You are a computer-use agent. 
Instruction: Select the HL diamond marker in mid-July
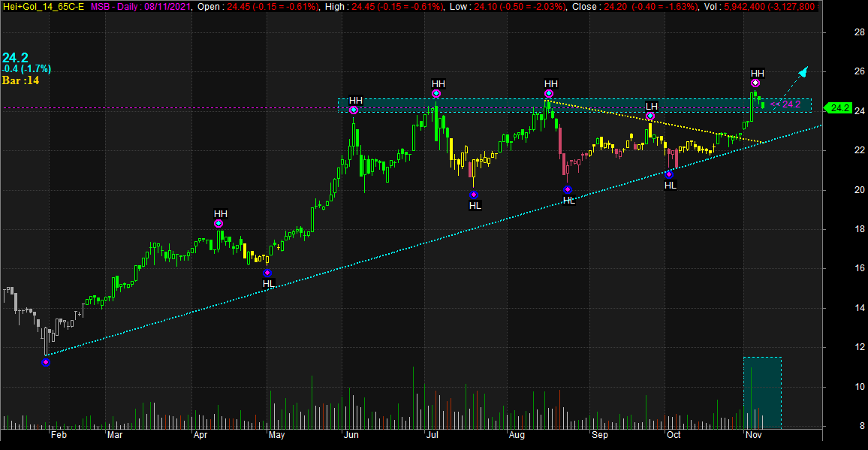pos(474,195)
